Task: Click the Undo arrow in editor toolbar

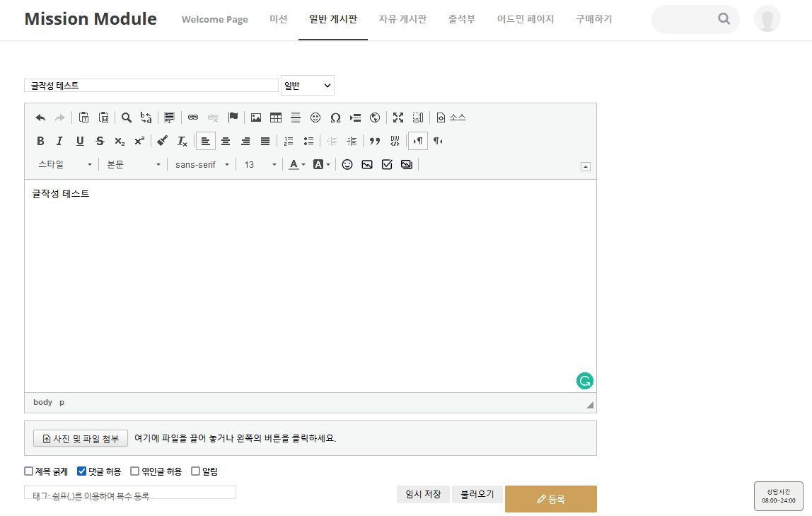Action: (40, 117)
